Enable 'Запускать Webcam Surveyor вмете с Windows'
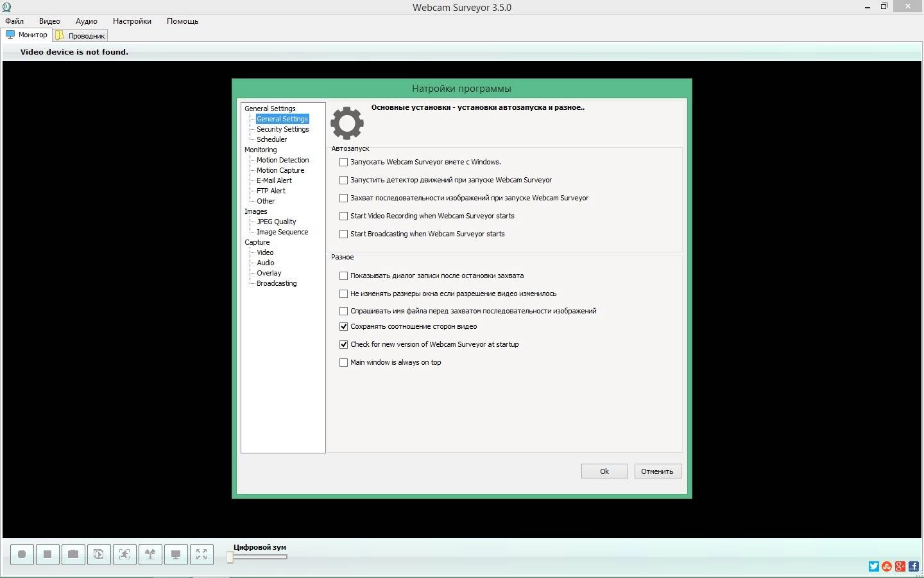 343,162
